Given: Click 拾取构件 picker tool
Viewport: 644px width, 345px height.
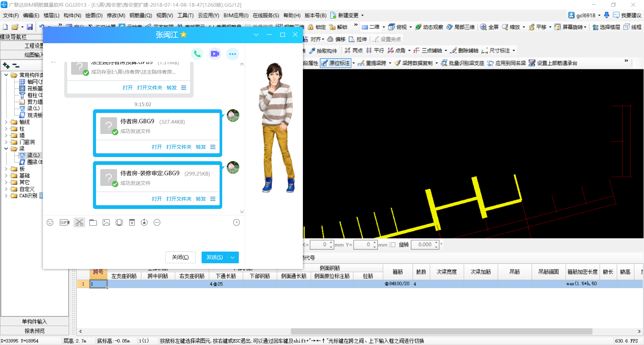Looking at the screenshot, I should tap(323, 51).
